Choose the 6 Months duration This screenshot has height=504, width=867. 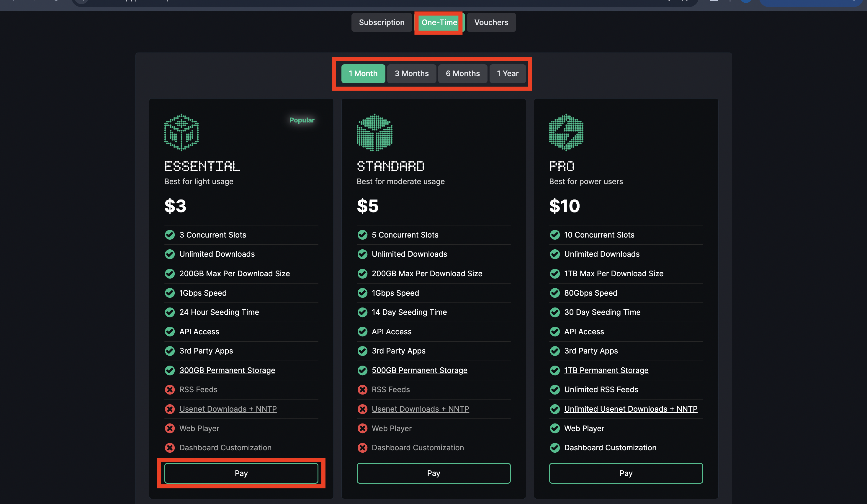pos(462,73)
